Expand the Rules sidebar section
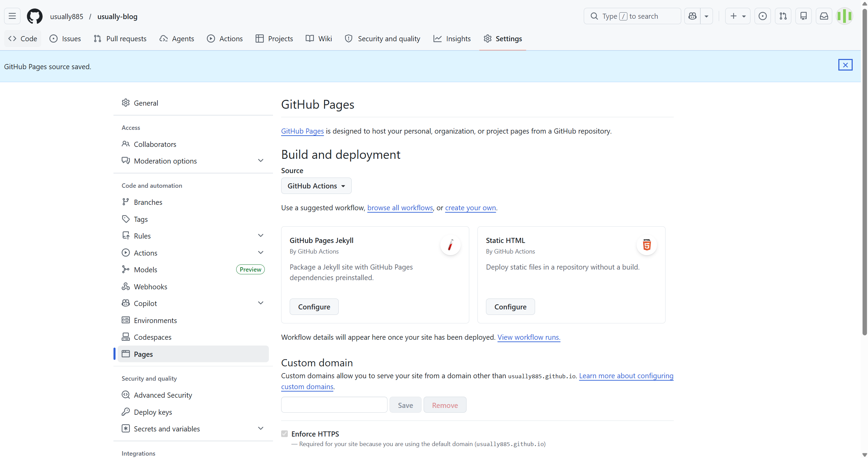This screenshot has height=458, width=868. click(261, 235)
